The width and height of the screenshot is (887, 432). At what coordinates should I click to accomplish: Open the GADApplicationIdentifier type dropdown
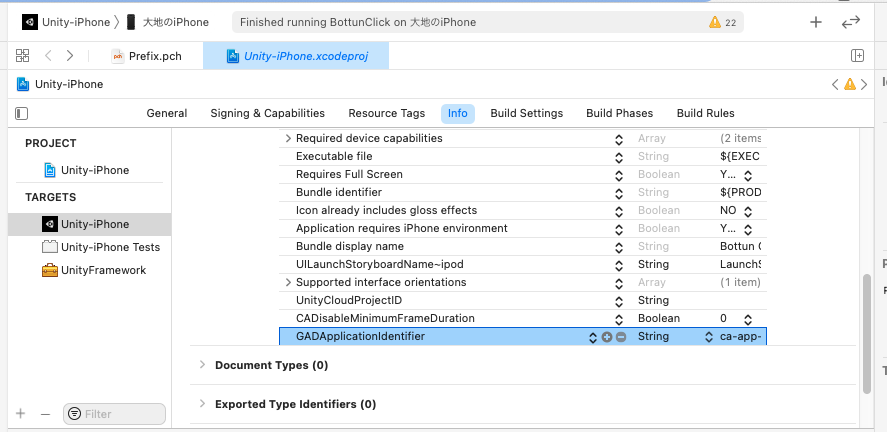pyautogui.click(x=708, y=337)
